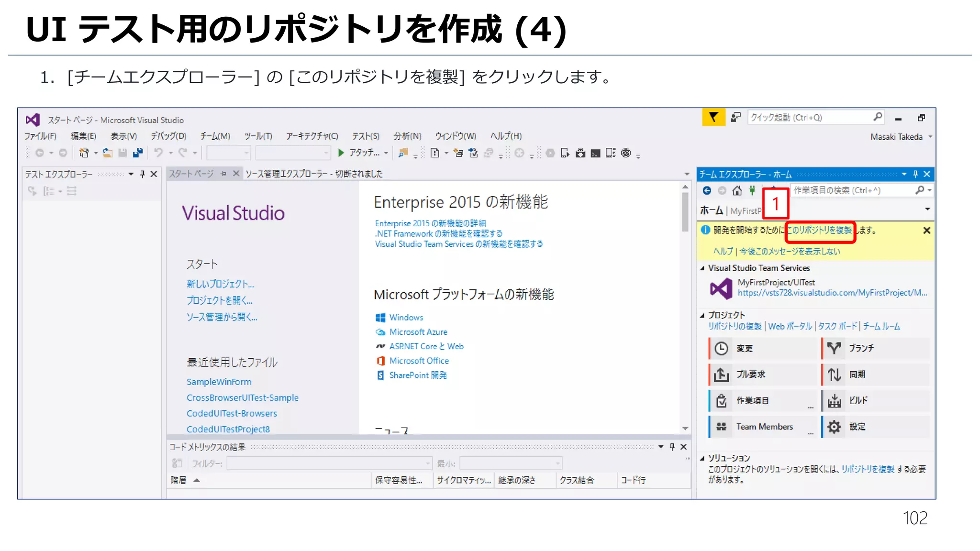
Task: Collapse the プロジェクト section
Action: coord(702,315)
